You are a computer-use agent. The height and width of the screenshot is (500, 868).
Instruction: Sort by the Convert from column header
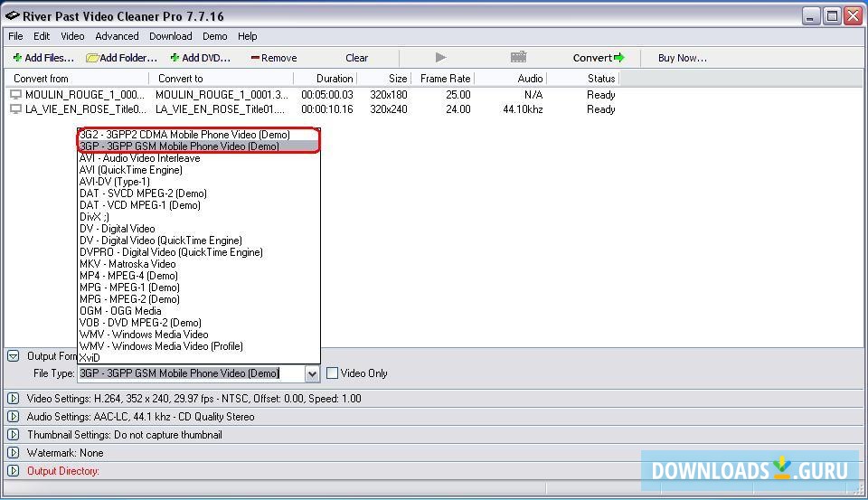[x=76, y=79]
